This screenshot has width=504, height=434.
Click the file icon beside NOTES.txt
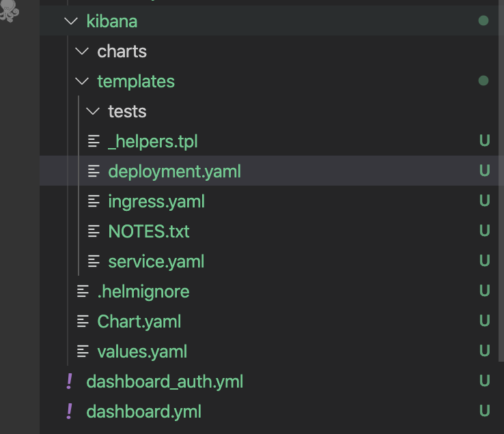pos(94,231)
